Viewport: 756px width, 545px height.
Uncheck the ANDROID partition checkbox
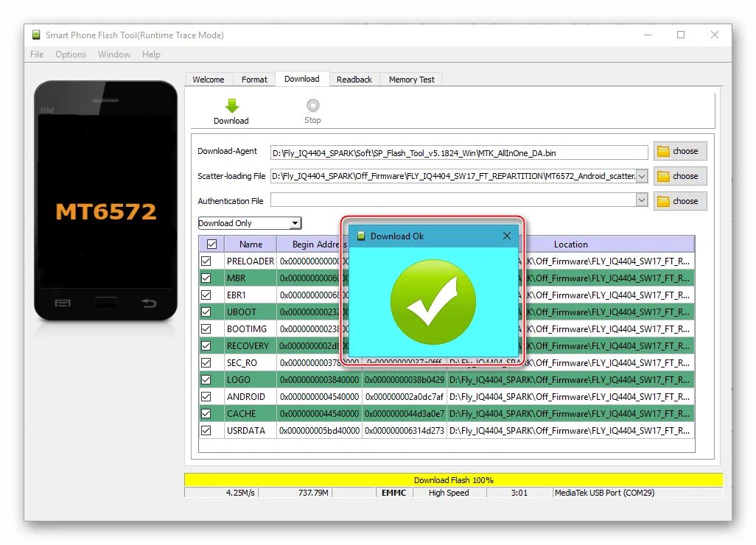(206, 396)
